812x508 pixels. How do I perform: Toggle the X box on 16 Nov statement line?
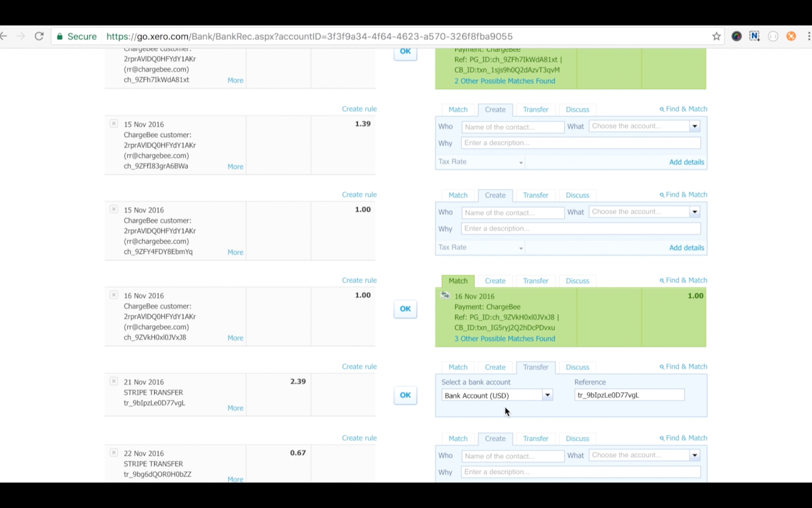pos(114,295)
